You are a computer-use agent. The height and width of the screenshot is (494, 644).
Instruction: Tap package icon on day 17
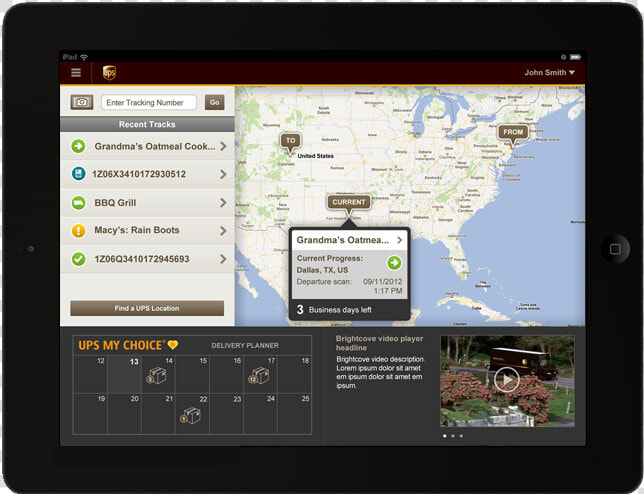[x=259, y=376]
